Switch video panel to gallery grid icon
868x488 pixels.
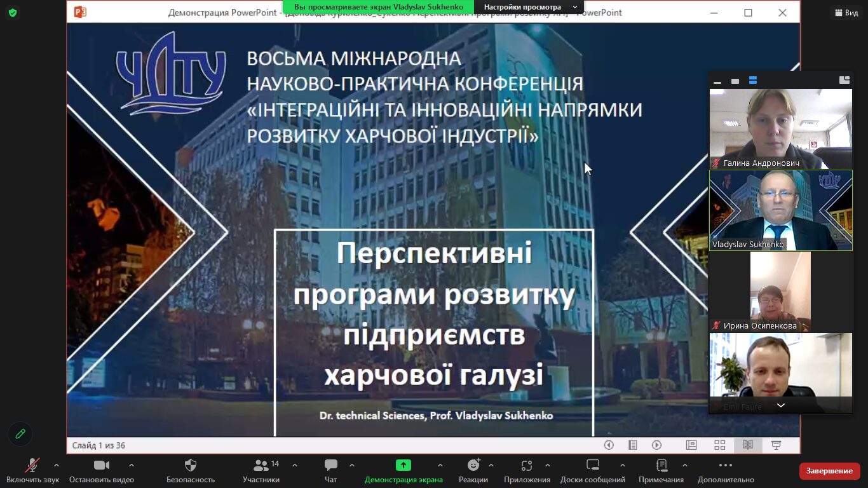[844, 80]
